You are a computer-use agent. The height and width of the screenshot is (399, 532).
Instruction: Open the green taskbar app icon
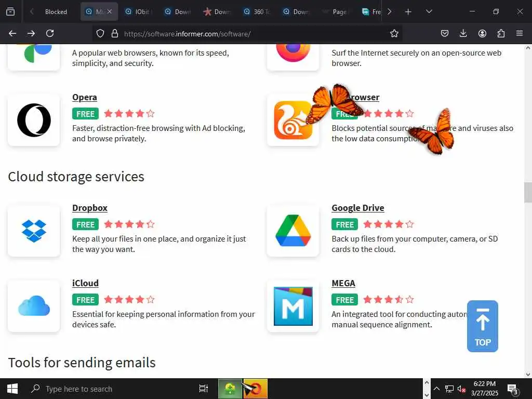point(230,389)
